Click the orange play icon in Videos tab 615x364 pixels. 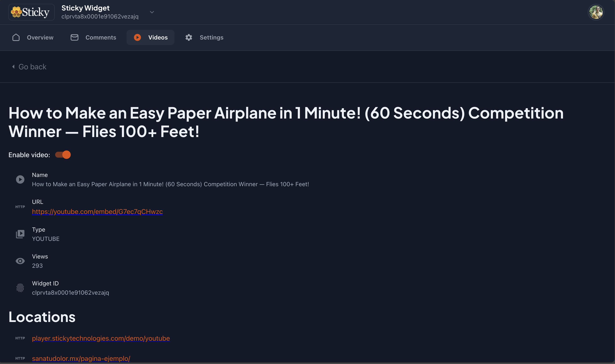pos(137,37)
